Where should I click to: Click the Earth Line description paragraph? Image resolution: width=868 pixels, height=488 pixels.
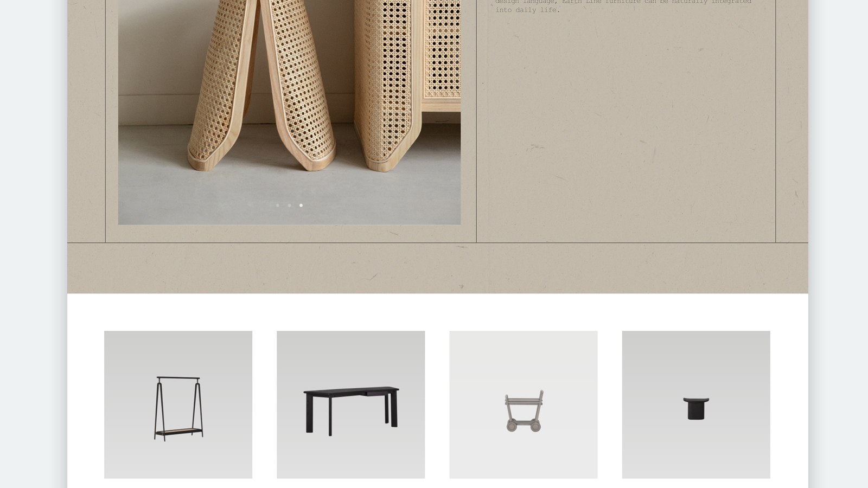tap(623, 6)
